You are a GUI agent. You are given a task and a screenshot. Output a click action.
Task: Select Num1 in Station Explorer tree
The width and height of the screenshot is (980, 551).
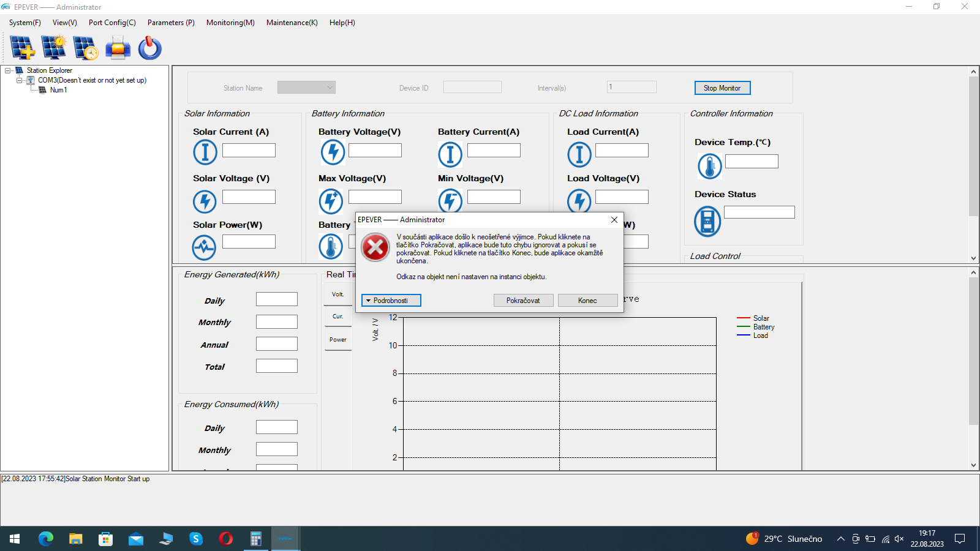coord(58,90)
